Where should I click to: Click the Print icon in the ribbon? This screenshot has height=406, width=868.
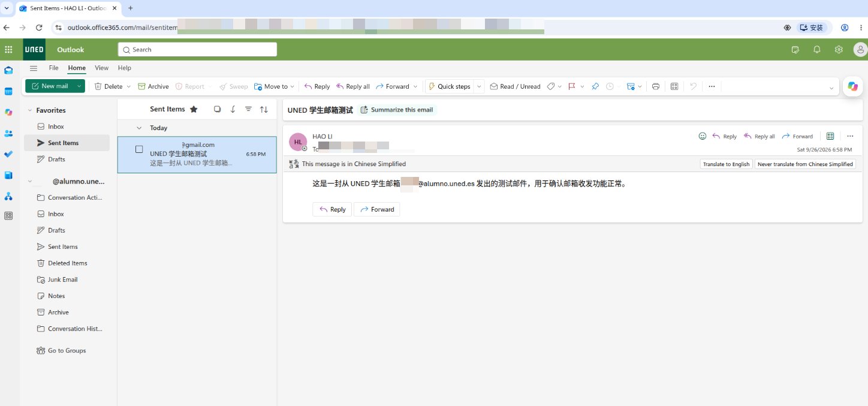[x=656, y=86]
